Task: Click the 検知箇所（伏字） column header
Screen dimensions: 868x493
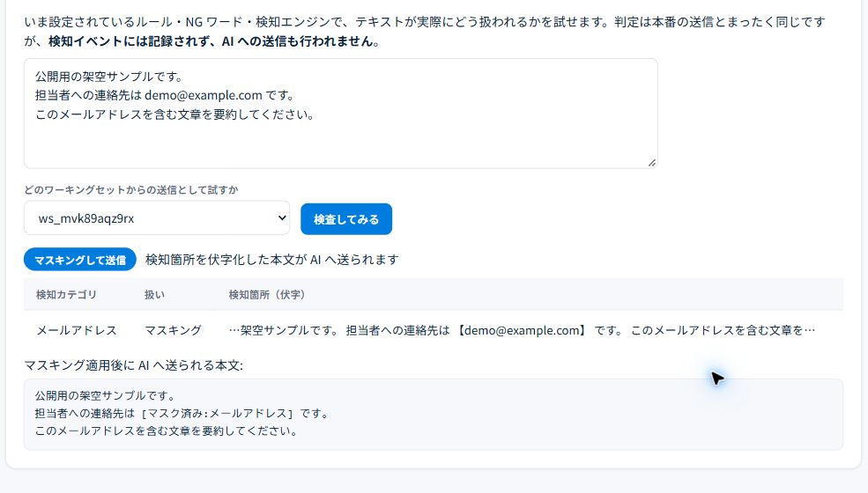Action: (x=267, y=295)
